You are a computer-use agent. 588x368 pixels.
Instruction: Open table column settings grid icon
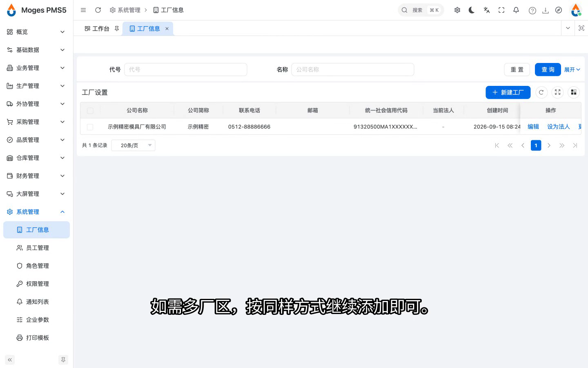coord(574,92)
